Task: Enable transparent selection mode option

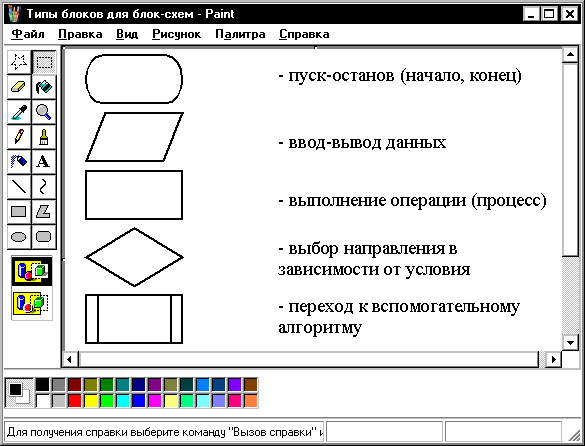Action: point(32,303)
